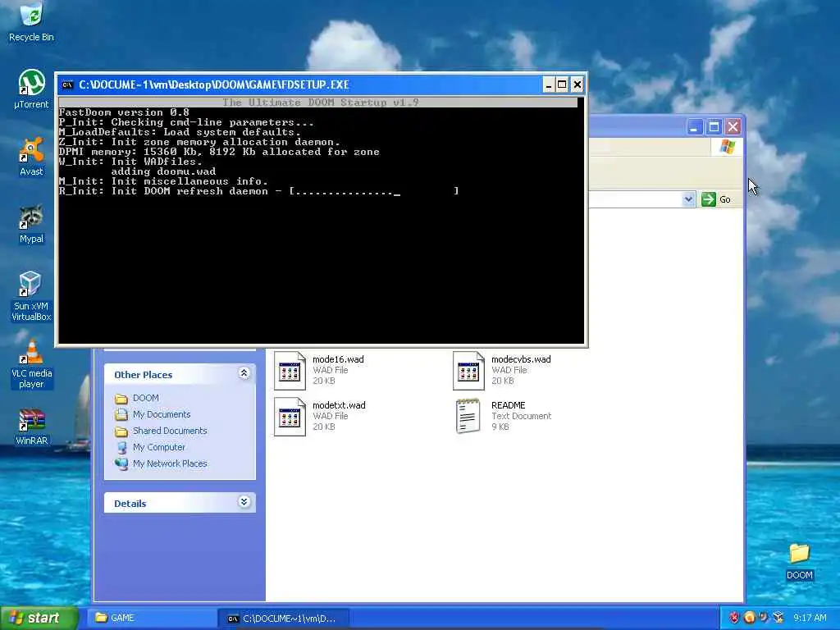
Task: Minimize the GAME Explorer window
Action: pyautogui.click(x=694, y=127)
